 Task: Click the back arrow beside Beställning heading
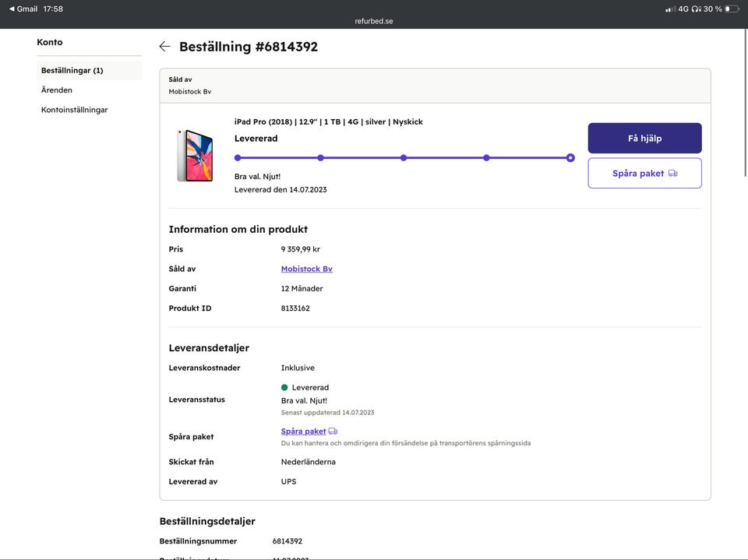click(164, 47)
